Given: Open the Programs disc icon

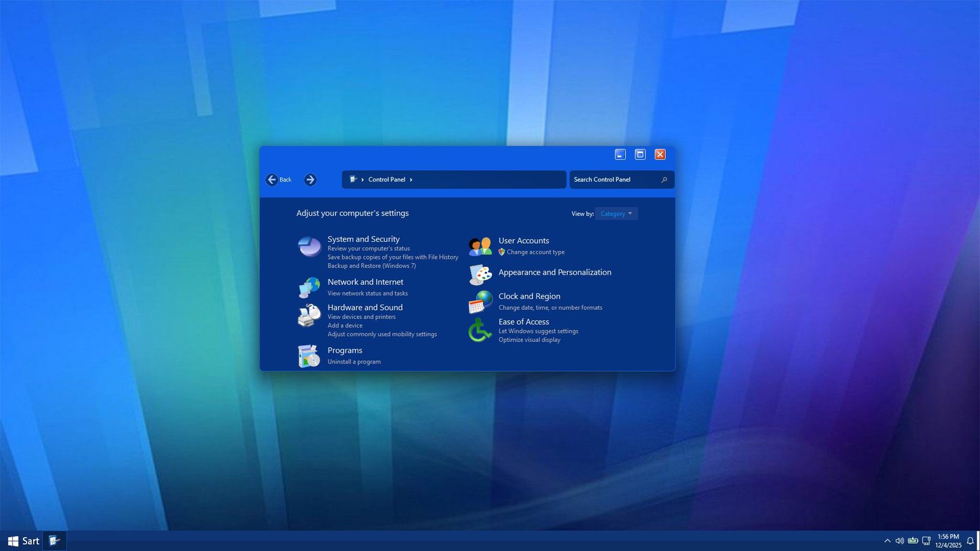Looking at the screenshot, I should coord(309,356).
